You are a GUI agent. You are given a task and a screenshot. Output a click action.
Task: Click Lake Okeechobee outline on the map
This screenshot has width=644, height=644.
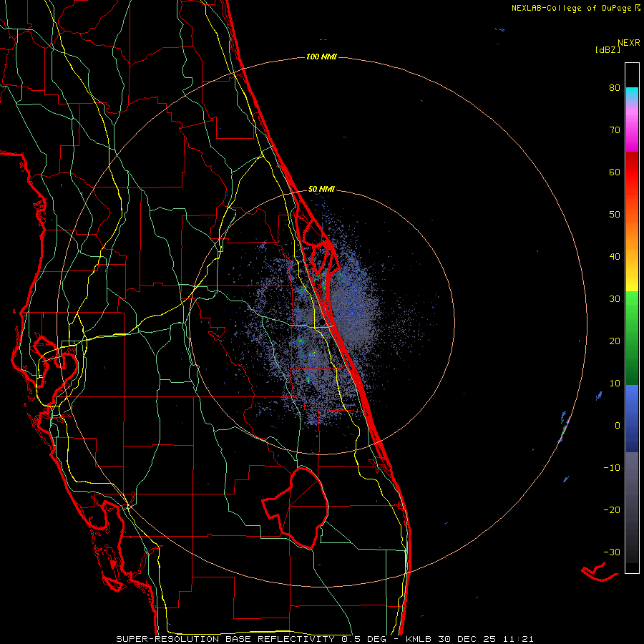[x=296, y=507]
